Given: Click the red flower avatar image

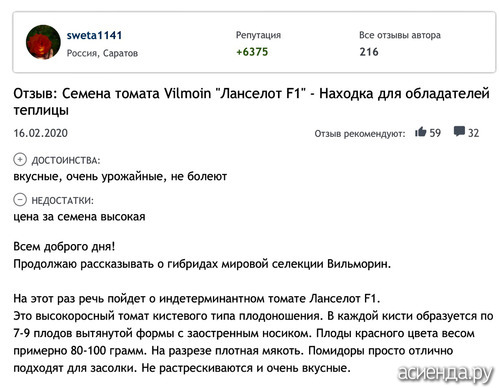Looking at the screenshot, I should 43,42.
